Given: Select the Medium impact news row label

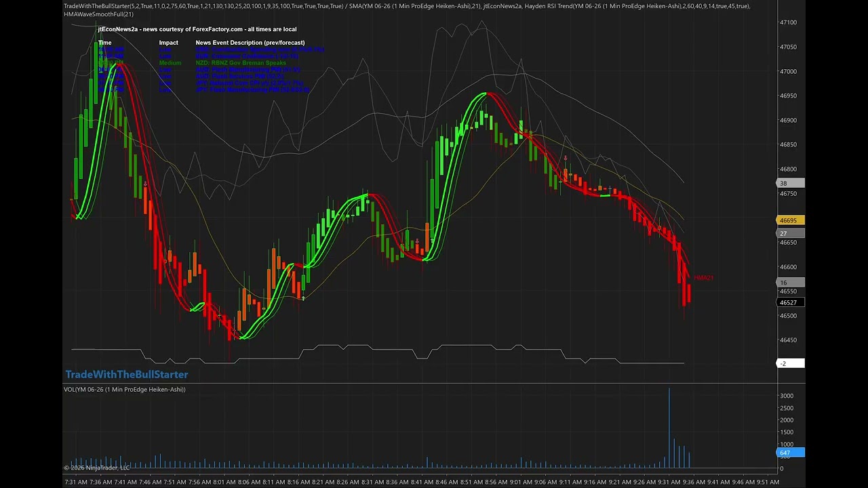Looking at the screenshot, I should pos(170,63).
